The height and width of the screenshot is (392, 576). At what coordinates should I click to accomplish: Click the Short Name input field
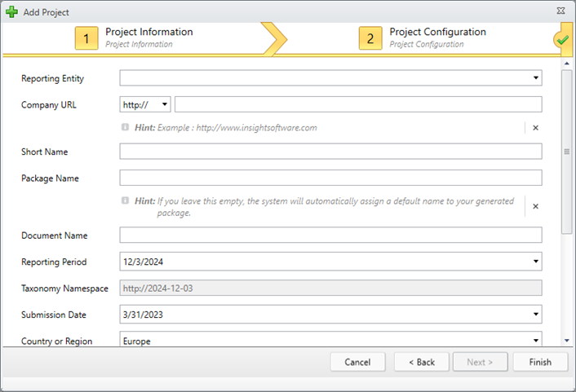tap(330, 152)
